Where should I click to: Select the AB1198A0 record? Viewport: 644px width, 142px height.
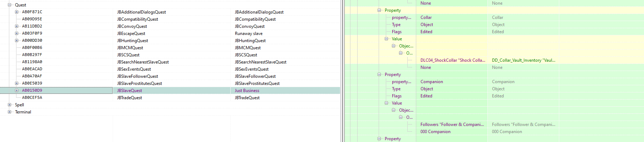pyautogui.click(x=32, y=62)
